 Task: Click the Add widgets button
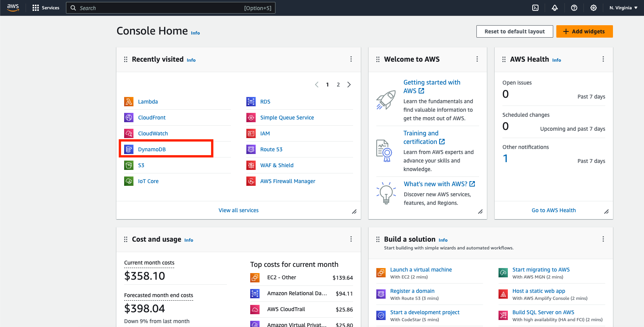pyautogui.click(x=584, y=31)
